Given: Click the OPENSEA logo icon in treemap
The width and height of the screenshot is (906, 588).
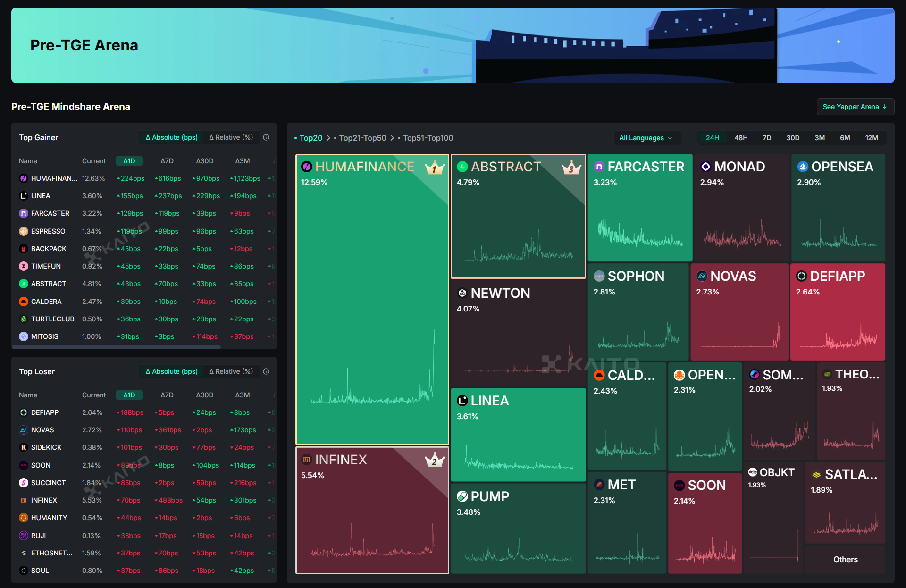Looking at the screenshot, I should (x=802, y=167).
